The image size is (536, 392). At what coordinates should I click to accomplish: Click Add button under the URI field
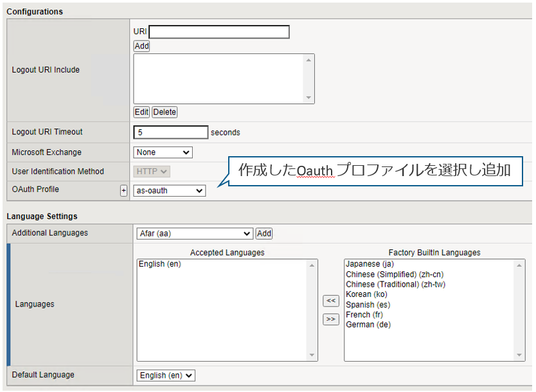click(x=141, y=46)
